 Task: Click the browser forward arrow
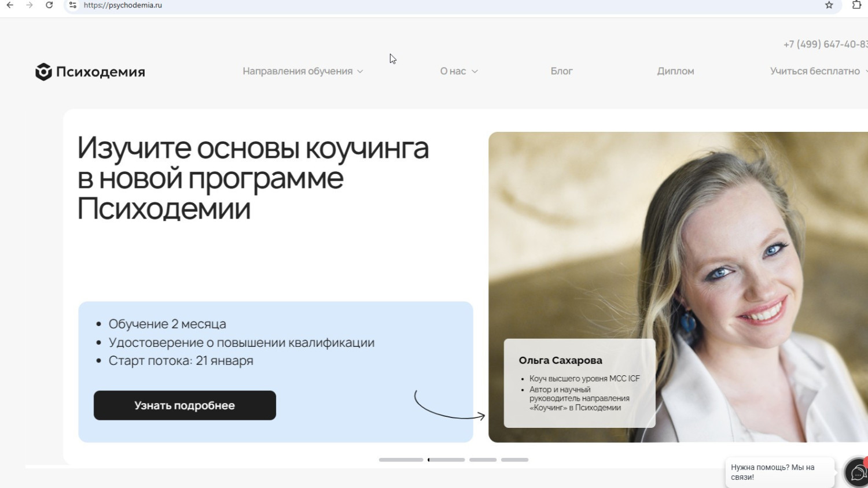coord(30,5)
